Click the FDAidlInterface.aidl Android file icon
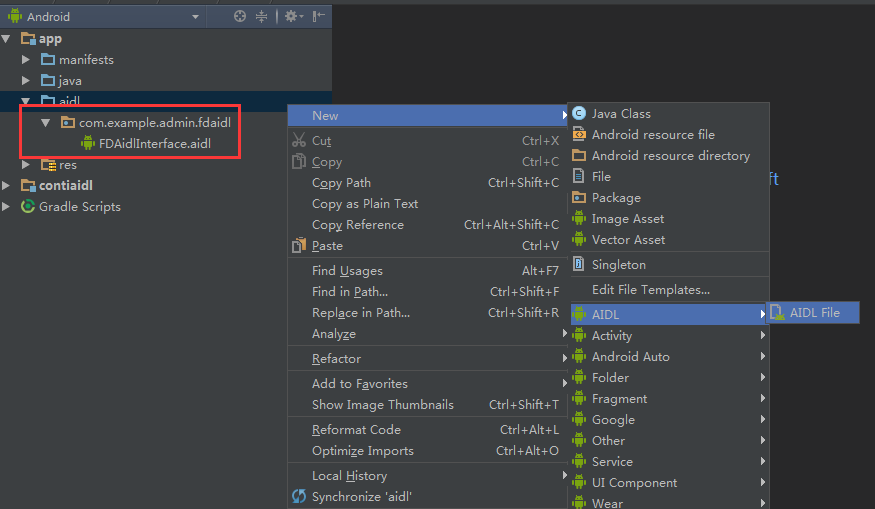 88,143
